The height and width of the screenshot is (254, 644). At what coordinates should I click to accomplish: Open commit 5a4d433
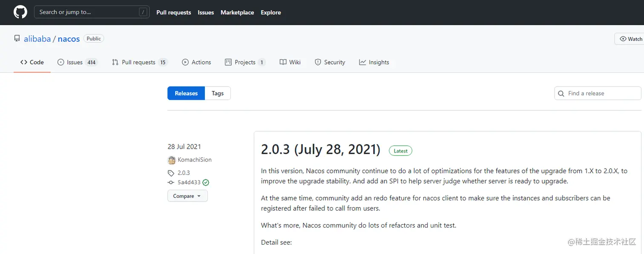pyautogui.click(x=189, y=182)
